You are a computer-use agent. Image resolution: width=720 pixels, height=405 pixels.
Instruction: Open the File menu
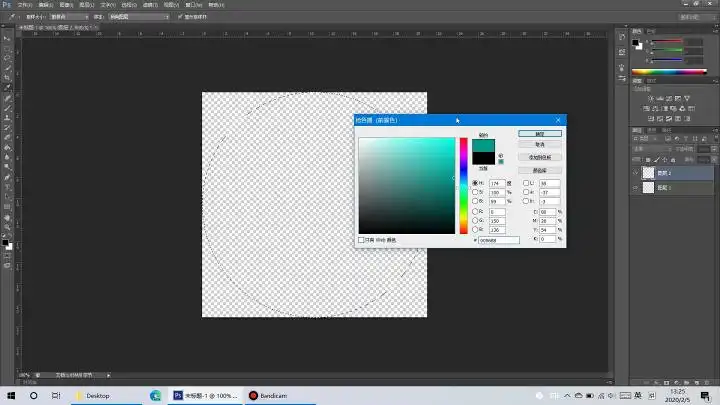click(25, 5)
